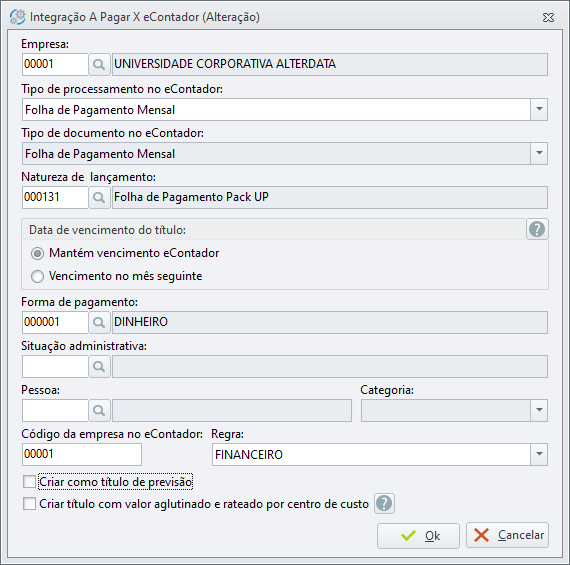Expand Tipo de processamento no eContador dropdown
This screenshot has height=565, width=570.
539,109
